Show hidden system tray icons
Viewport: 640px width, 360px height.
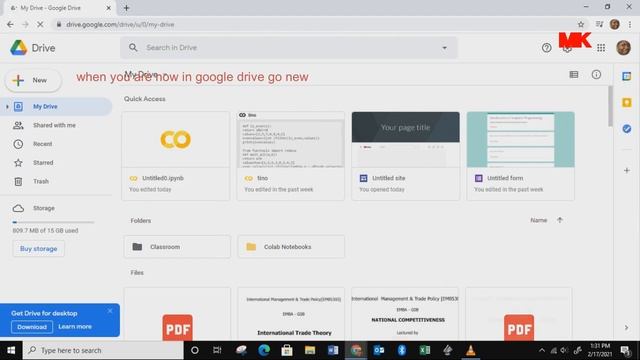[x=542, y=350]
